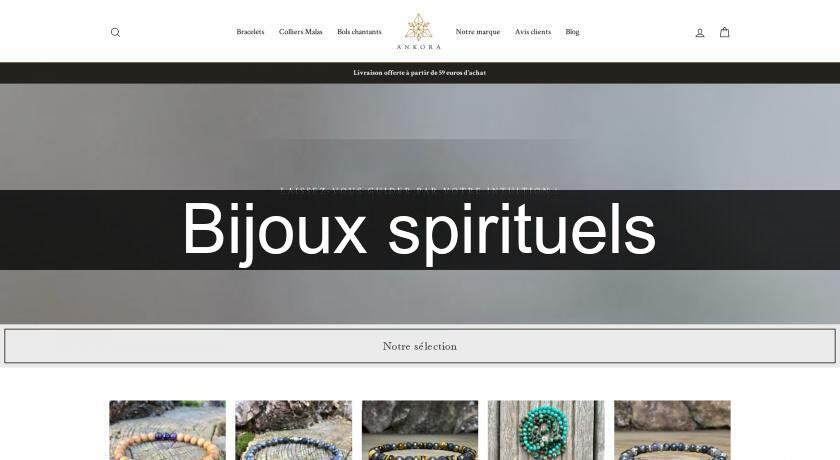Open the green mala necklace thumbnail
Viewport: 840px width, 460px height.
546,430
